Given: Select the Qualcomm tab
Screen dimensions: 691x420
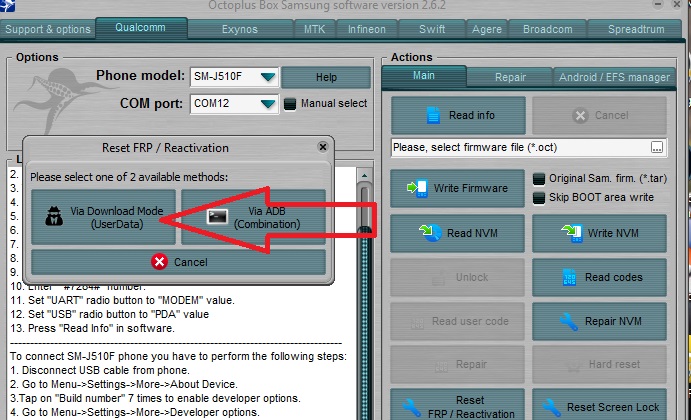Looking at the screenshot, I should 141,27.
